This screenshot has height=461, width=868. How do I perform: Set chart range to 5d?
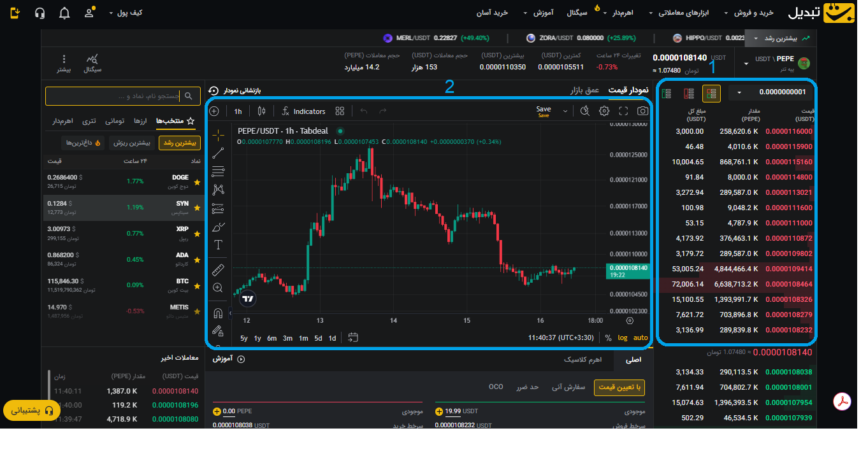click(x=317, y=338)
